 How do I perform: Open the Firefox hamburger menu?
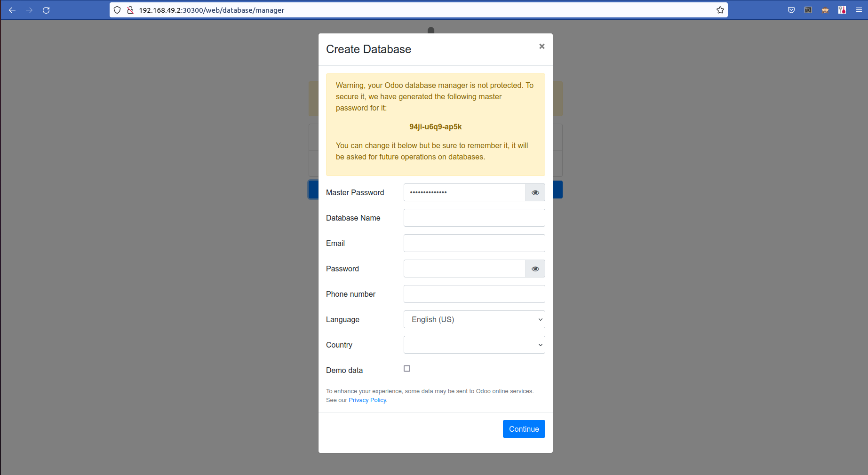859,10
